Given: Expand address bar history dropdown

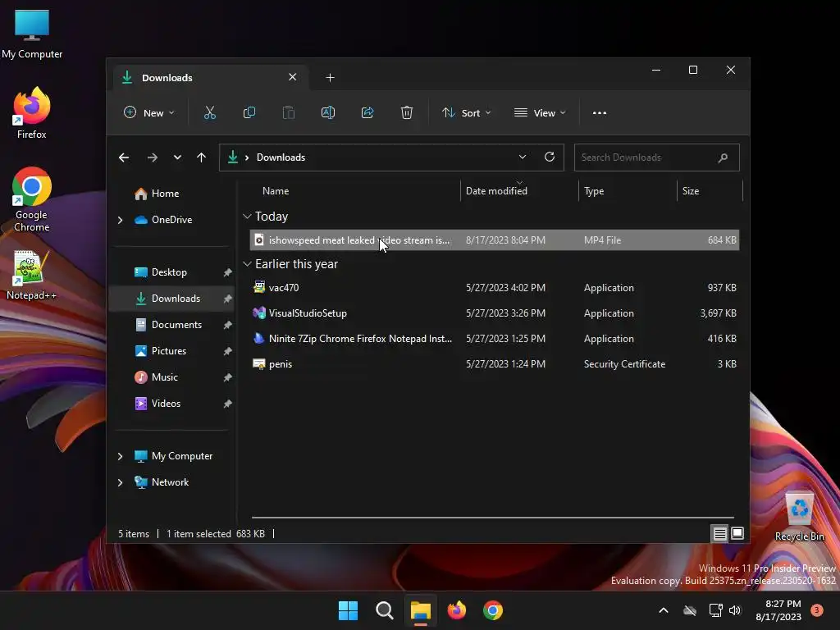Looking at the screenshot, I should pyautogui.click(x=523, y=157).
